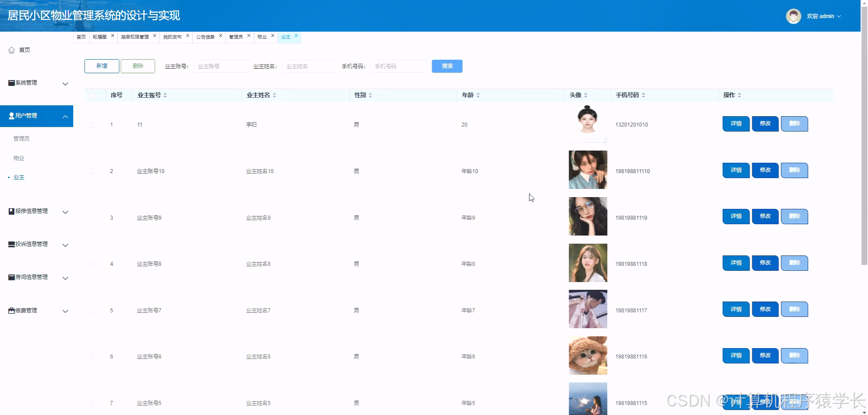Select the checkbox on 业主账号9 row

pyautogui.click(x=92, y=217)
